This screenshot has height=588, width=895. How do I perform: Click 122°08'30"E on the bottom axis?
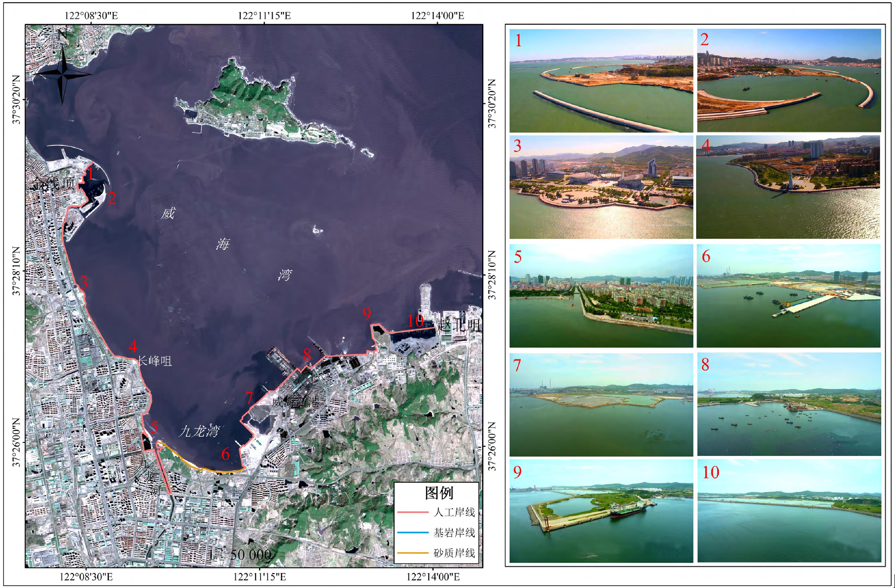point(86,577)
